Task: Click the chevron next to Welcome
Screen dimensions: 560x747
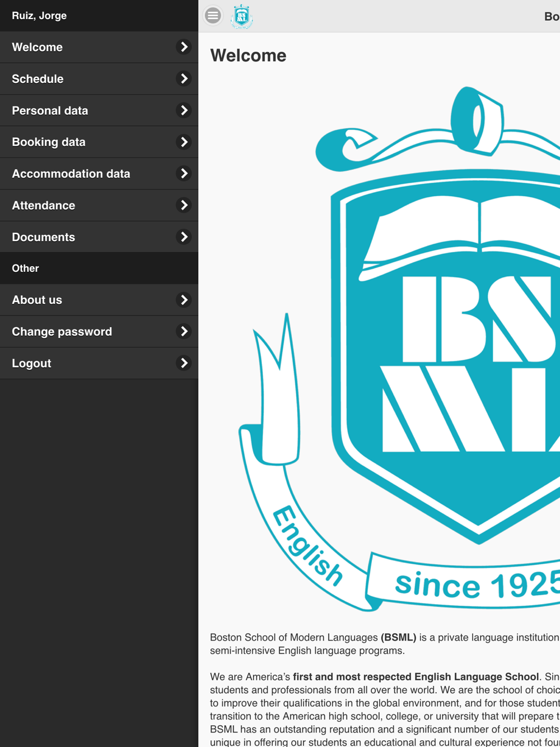Action: (184, 47)
